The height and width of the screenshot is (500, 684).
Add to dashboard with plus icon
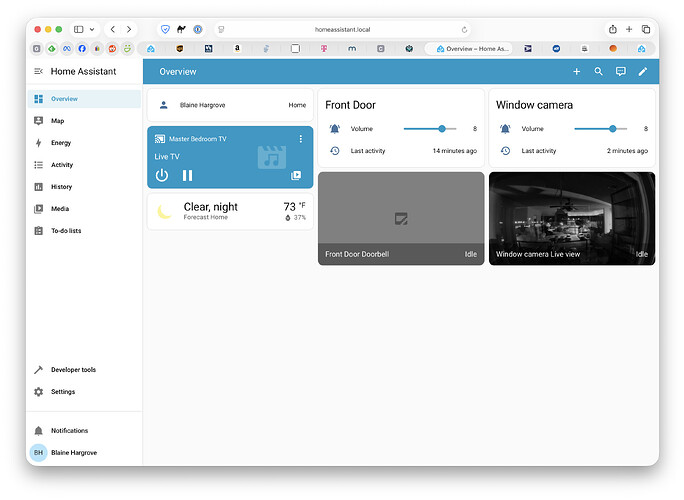point(576,71)
